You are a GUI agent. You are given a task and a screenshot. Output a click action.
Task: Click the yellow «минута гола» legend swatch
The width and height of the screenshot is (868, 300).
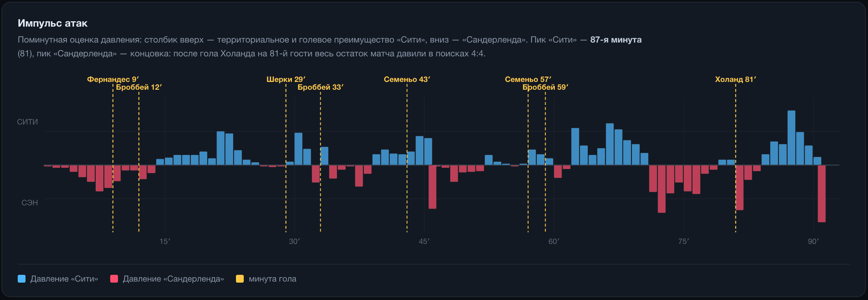(240, 279)
